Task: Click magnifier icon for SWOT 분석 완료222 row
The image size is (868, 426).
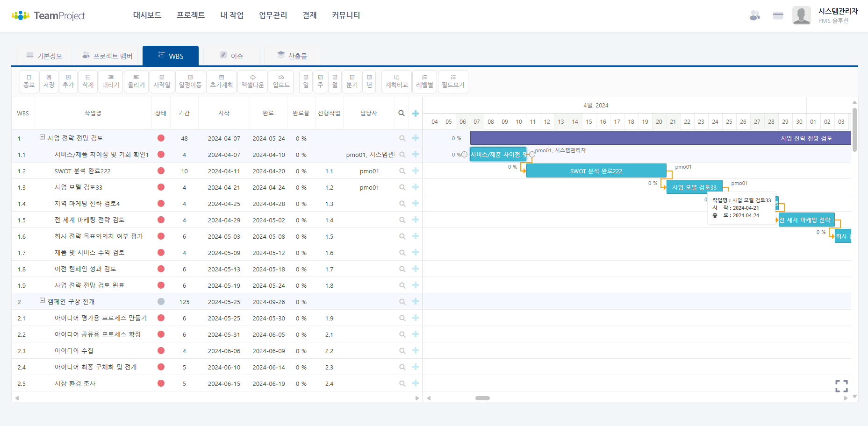Action: tap(402, 171)
